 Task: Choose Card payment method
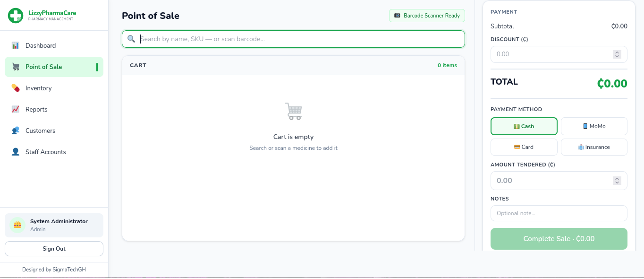(524, 147)
